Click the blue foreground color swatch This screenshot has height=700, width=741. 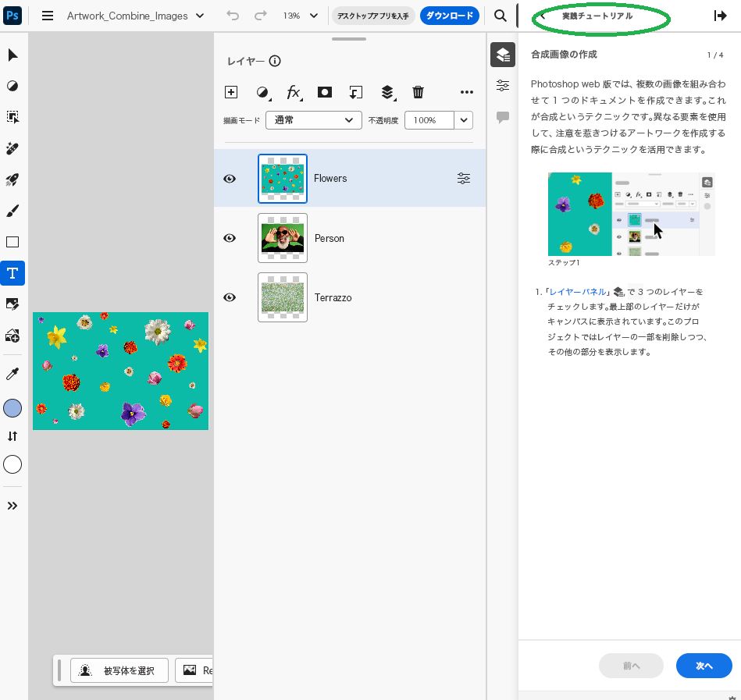point(12,408)
